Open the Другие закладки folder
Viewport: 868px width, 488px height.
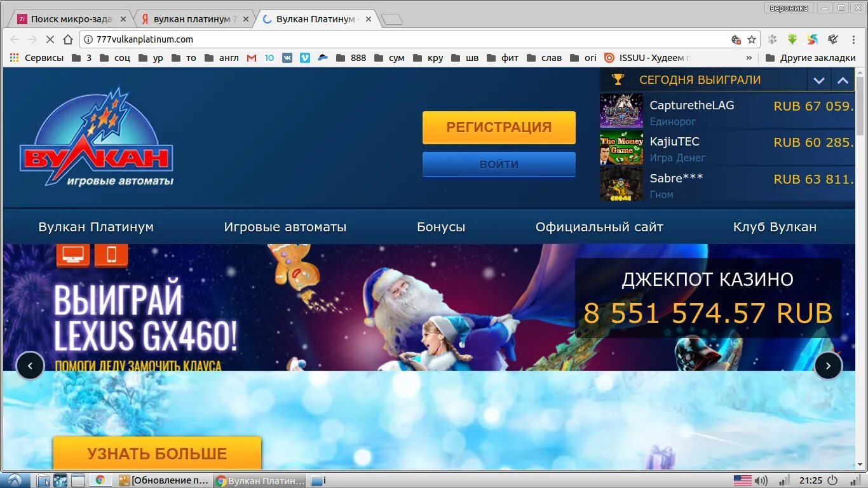pyautogui.click(x=811, y=58)
